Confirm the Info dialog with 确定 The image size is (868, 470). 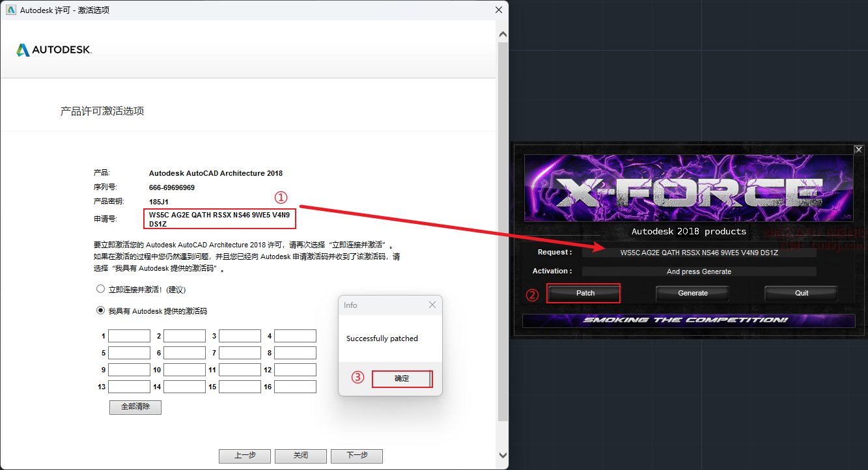point(402,379)
